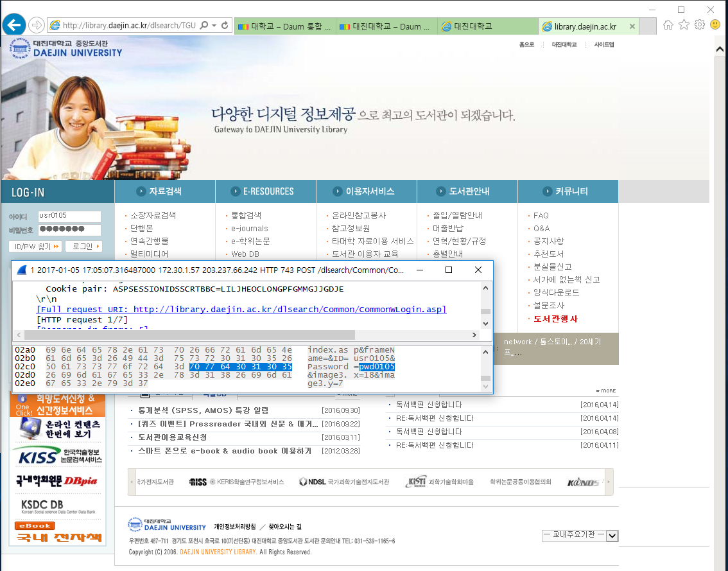Screen dimensions: 728x571
Task: Open the eBook 국내 전자책 banner
Action: (x=58, y=532)
